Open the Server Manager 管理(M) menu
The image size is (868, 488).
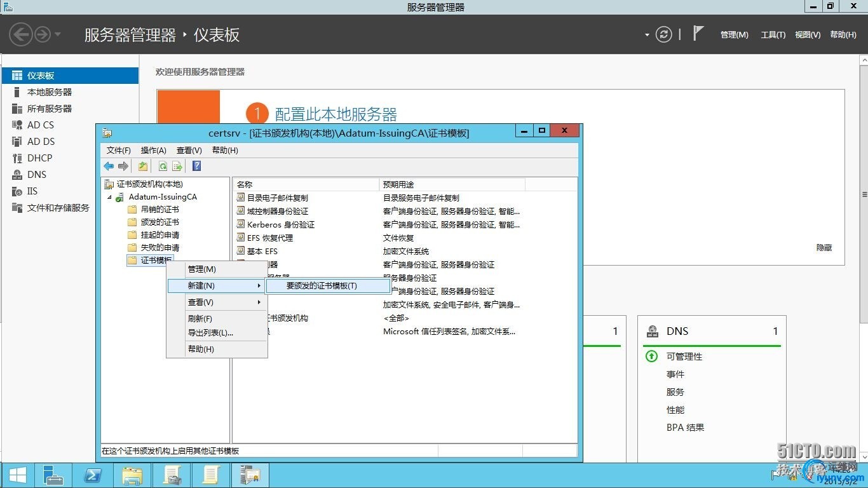[x=734, y=35]
